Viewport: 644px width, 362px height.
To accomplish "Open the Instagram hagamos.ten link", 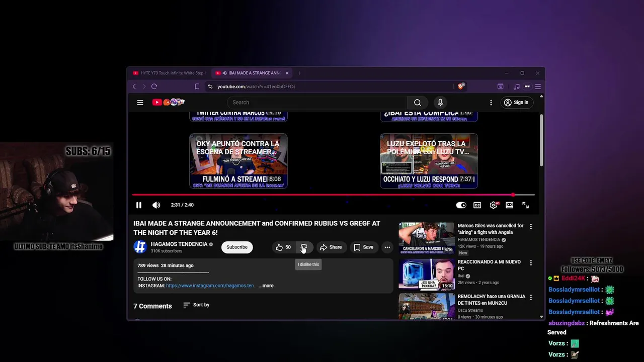I will 210,286.
